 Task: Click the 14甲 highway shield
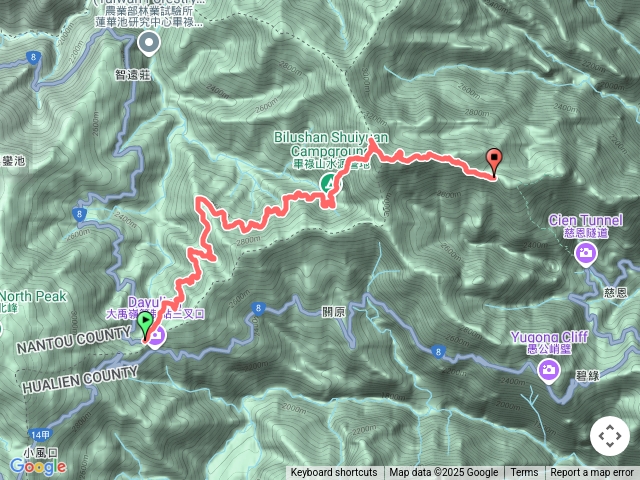pos(40,435)
